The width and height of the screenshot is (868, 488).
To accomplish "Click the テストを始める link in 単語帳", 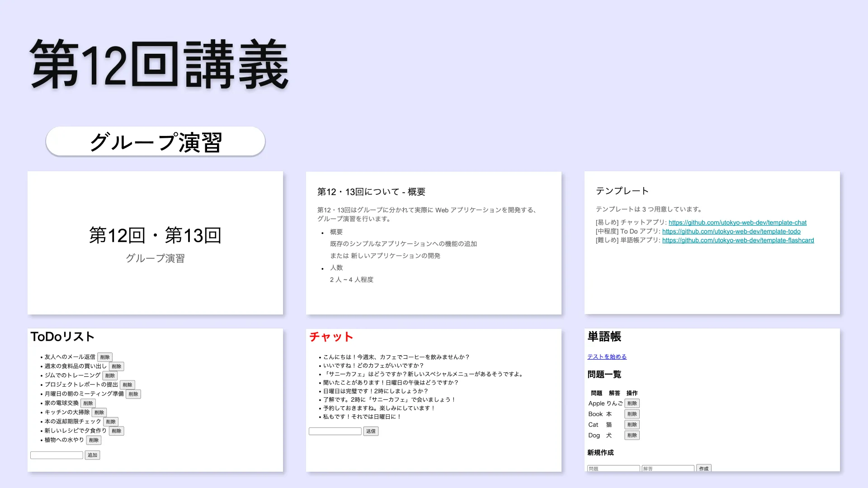I will click(x=606, y=357).
